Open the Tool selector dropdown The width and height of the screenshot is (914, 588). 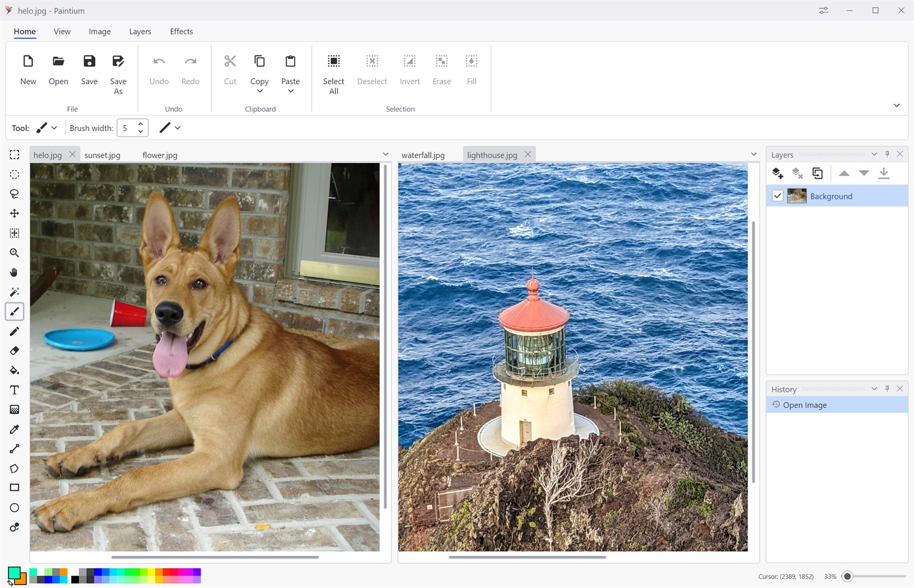(54, 128)
